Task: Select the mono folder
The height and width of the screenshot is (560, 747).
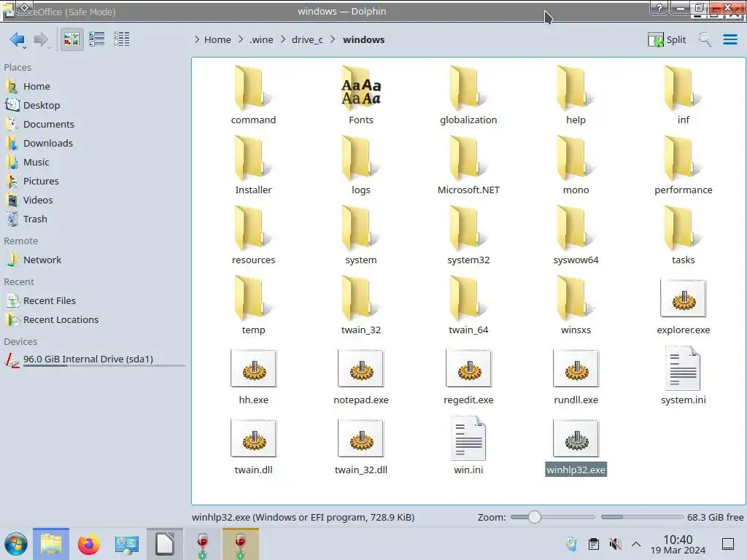Action: (x=576, y=166)
